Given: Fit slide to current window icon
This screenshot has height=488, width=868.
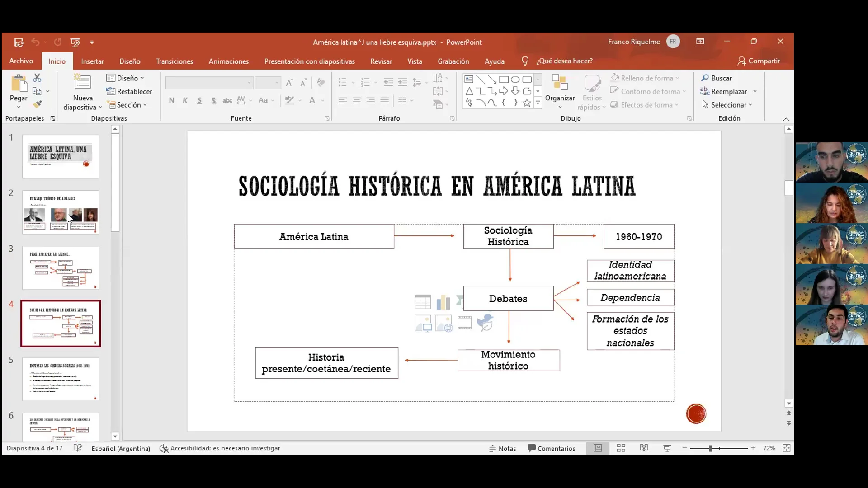Looking at the screenshot, I should pyautogui.click(x=787, y=448).
